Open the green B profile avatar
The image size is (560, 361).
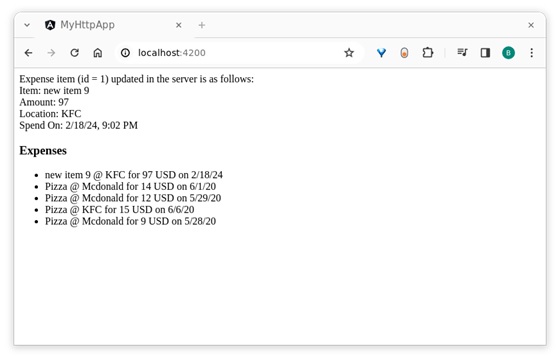point(508,53)
